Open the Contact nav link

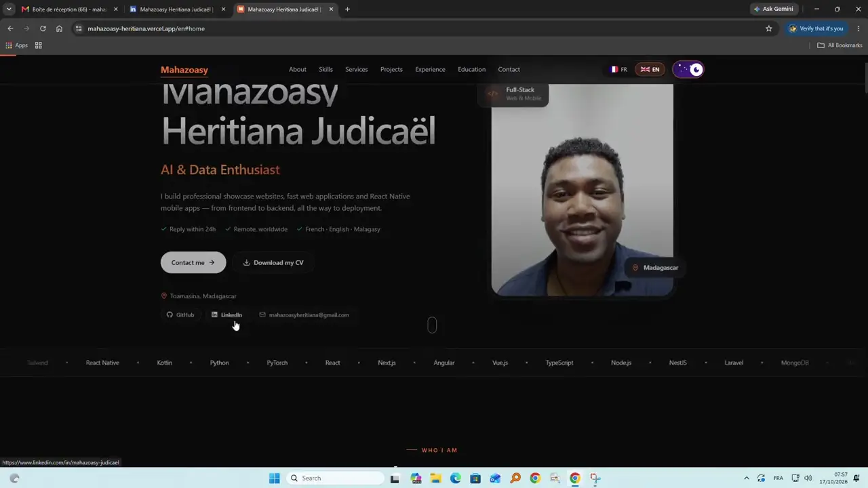[x=509, y=69]
